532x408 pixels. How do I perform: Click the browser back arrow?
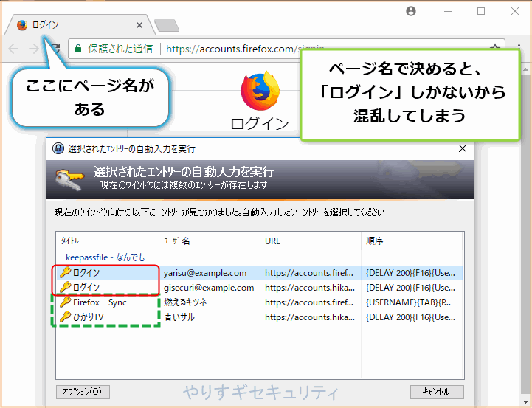tap(13, 49)
